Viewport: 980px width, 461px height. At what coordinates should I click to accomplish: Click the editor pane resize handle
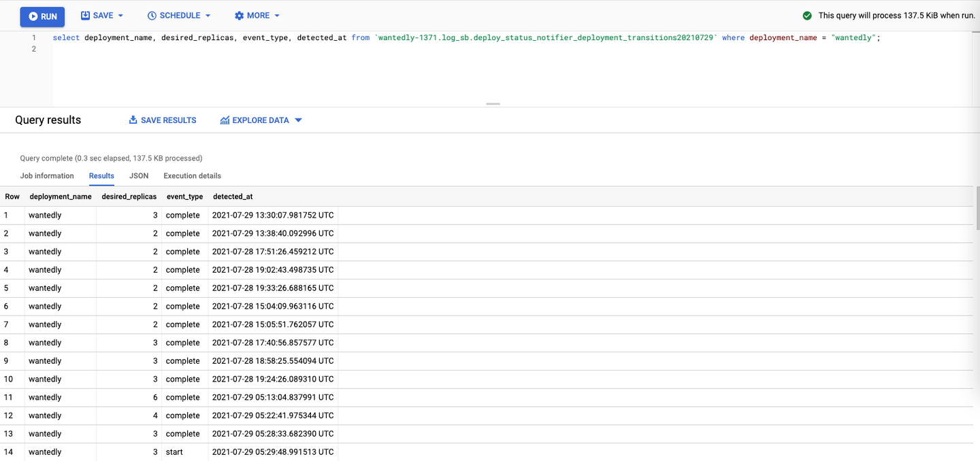tap(493, 104)
